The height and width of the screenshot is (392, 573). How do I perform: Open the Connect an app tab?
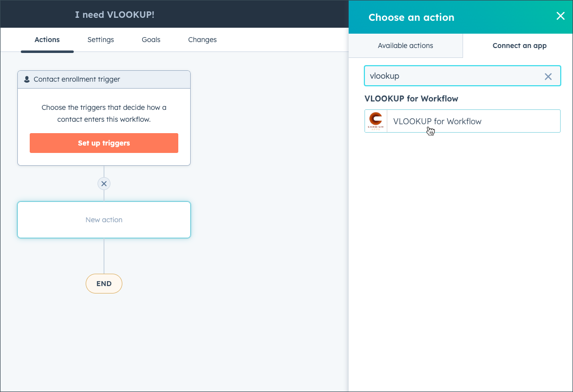click(x=520, y=46)
